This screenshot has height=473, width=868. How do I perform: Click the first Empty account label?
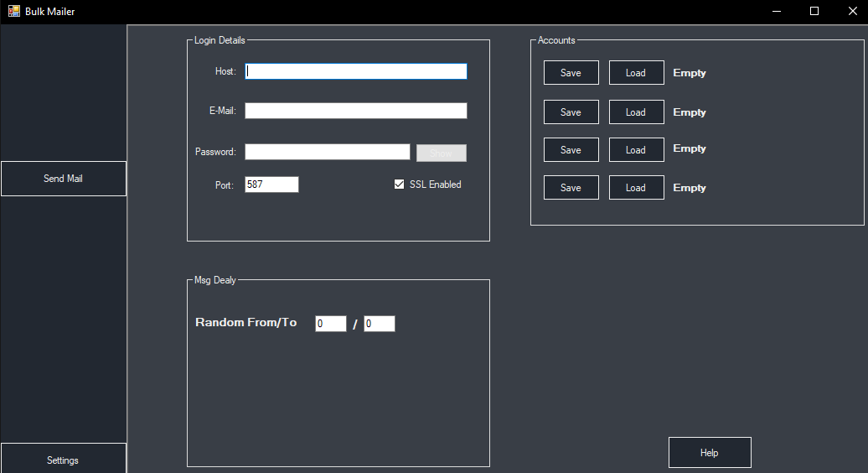(690, 73)
